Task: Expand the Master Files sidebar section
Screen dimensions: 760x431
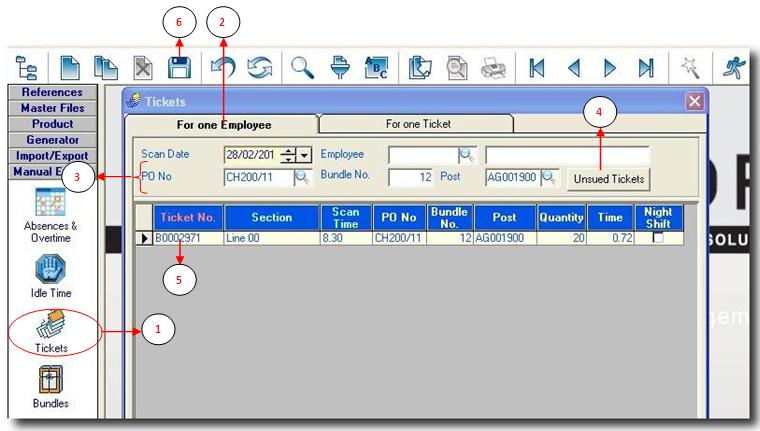Action: (x=52, y=108)
